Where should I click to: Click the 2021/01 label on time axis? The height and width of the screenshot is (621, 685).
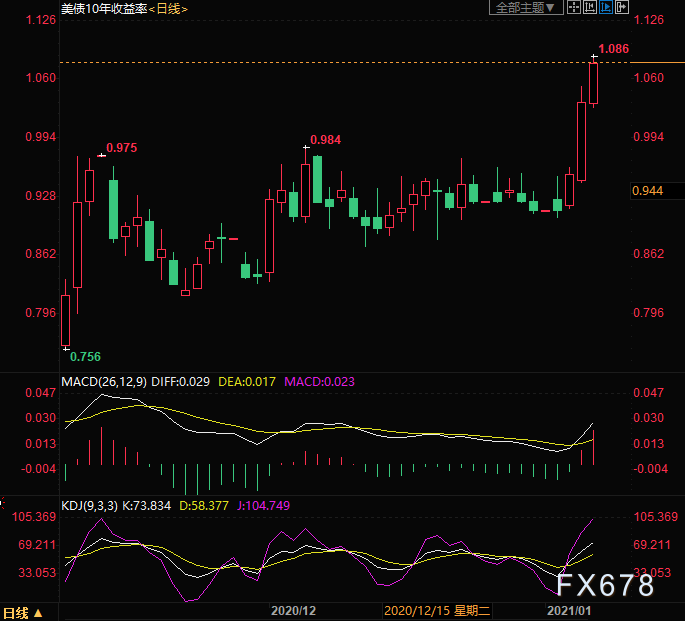[x=566, y=609]
